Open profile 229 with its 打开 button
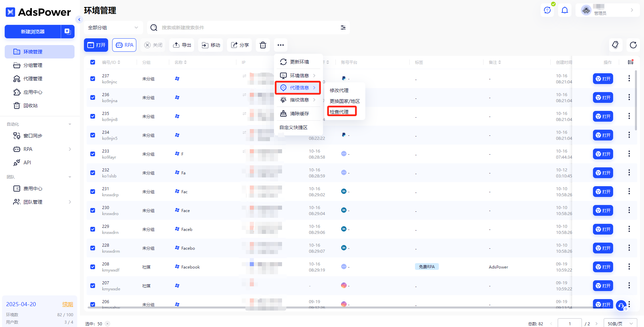This screenshot has height=327, width=644. pyautogui.click(x=603, y=229)
